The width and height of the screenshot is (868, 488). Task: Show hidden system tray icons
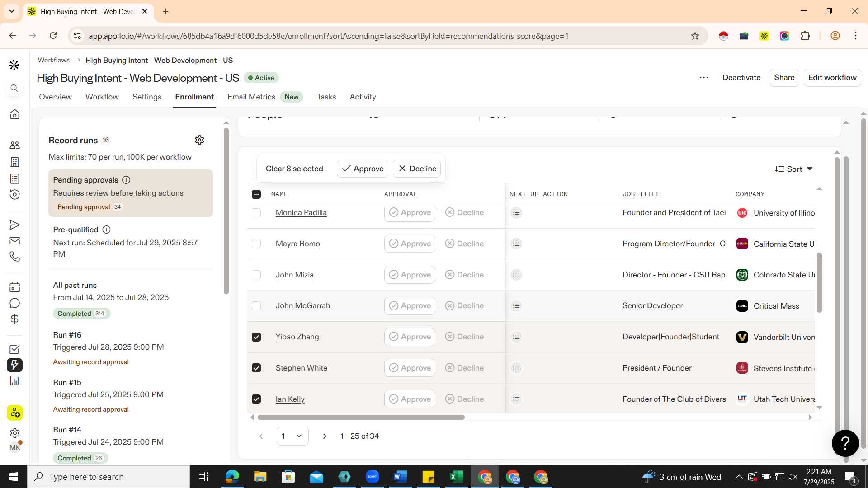click(739, 477)
